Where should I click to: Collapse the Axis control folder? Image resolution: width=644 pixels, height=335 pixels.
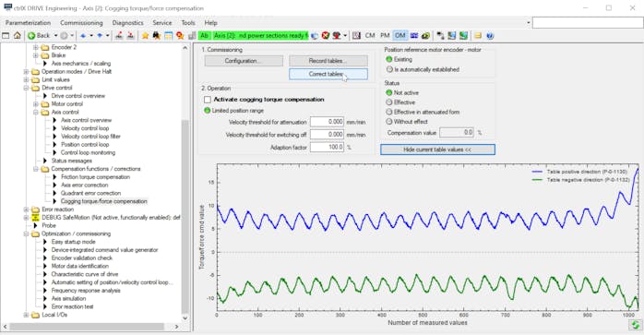click(36, 112)
